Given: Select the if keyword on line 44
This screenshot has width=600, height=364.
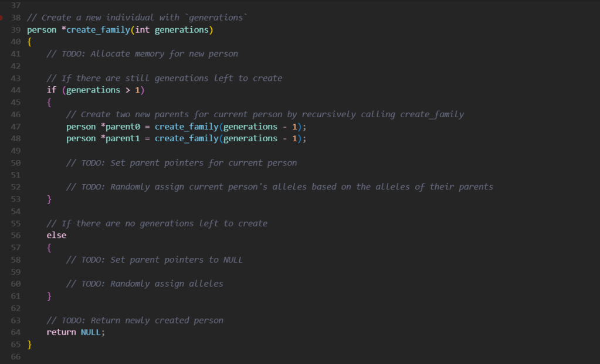Looking at the screenshot, I should tap(52, 90).
